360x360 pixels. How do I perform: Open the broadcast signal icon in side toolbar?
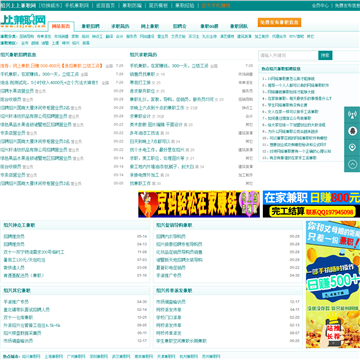[352, 115]
